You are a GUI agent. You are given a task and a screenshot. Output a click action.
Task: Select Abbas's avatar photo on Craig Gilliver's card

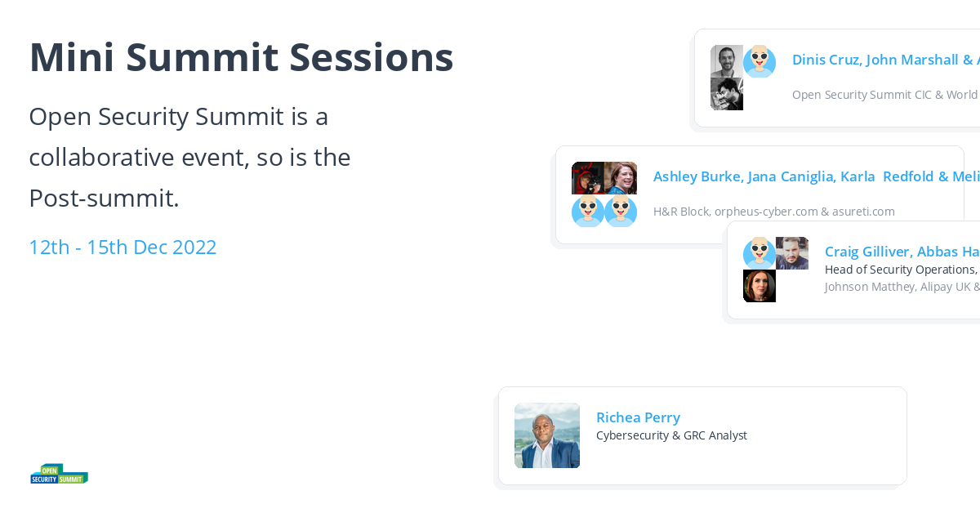[x=793, y=252]
